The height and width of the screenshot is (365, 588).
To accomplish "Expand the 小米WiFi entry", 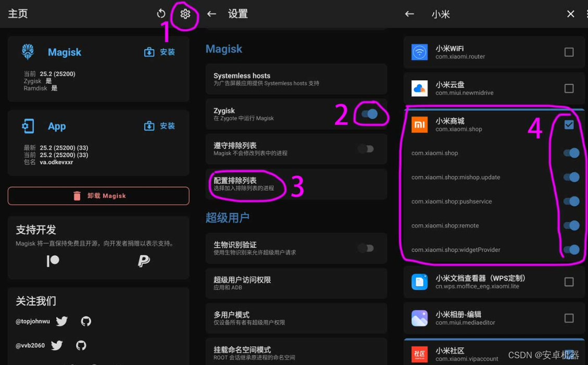I will coord(494,52).
